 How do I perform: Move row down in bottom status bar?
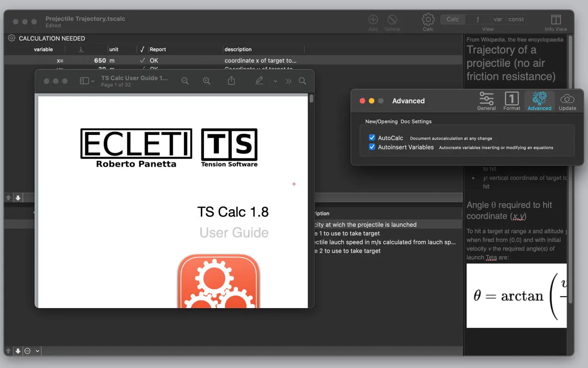(x=18, y=351)
